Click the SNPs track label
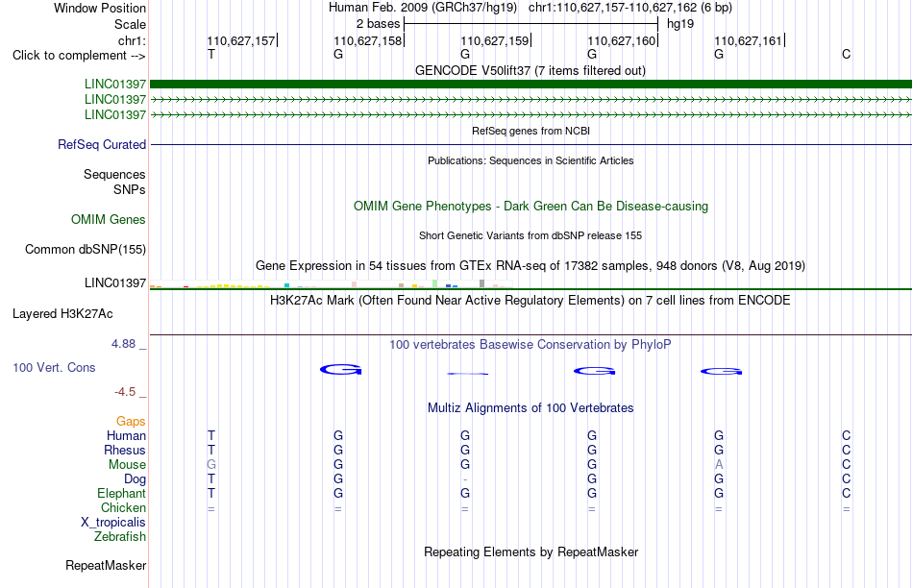Image resolution: width=913 pixels, height=588 pixels. (130, 190)
